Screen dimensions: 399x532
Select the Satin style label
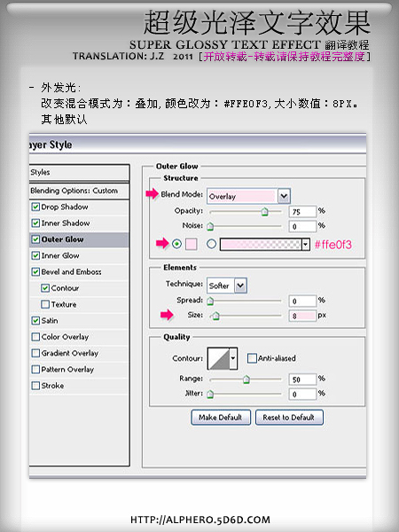50,321
